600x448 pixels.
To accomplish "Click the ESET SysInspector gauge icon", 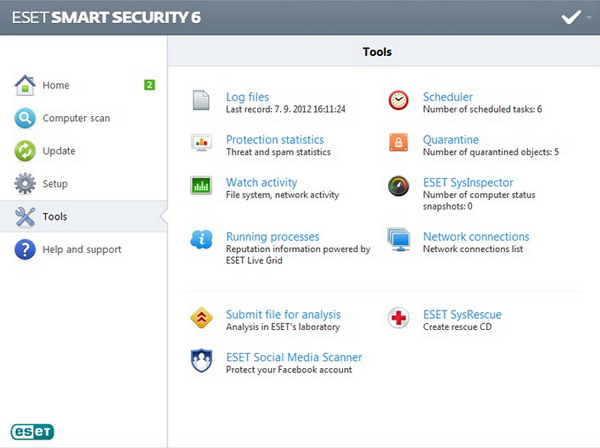I will tap(398, 186).
